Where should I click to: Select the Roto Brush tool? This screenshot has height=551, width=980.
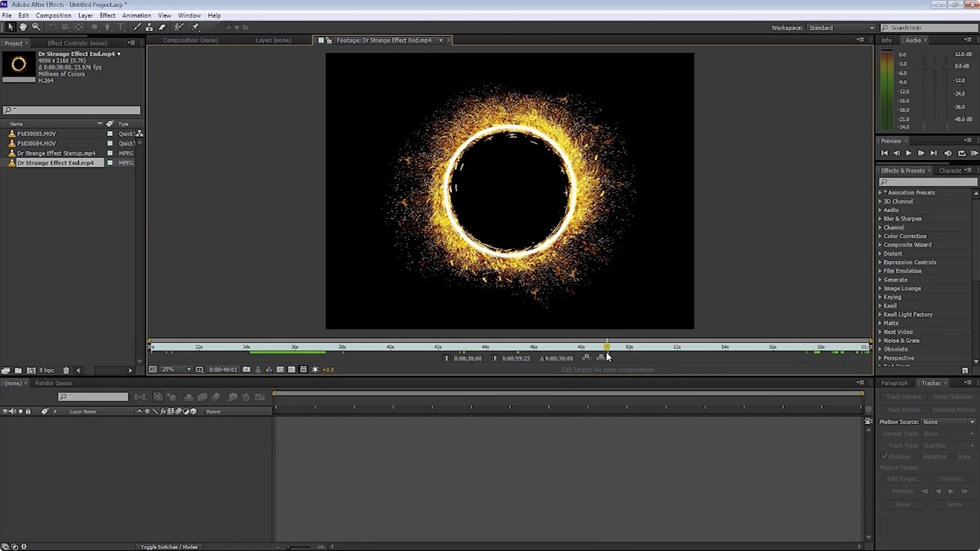(x=179, y=26)
